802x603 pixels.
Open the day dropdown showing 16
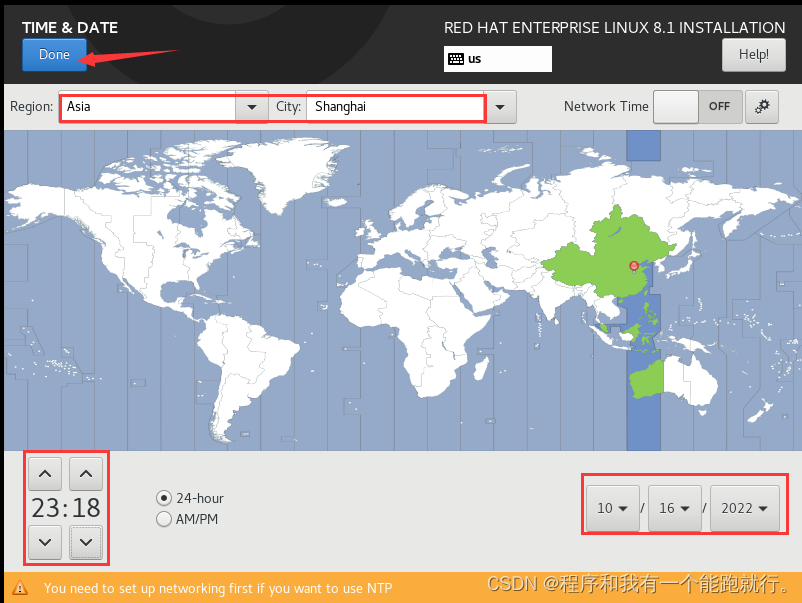(675, 508)
